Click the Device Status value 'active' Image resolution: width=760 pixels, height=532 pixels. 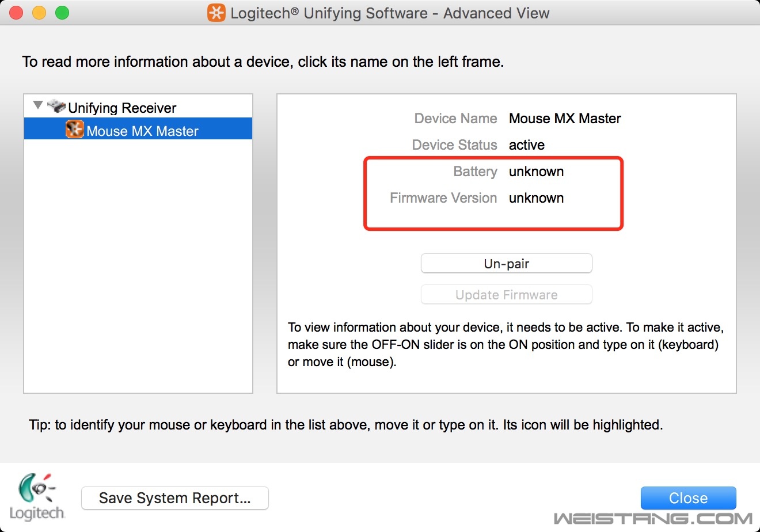pyautogui.click(x=527, y=145)
